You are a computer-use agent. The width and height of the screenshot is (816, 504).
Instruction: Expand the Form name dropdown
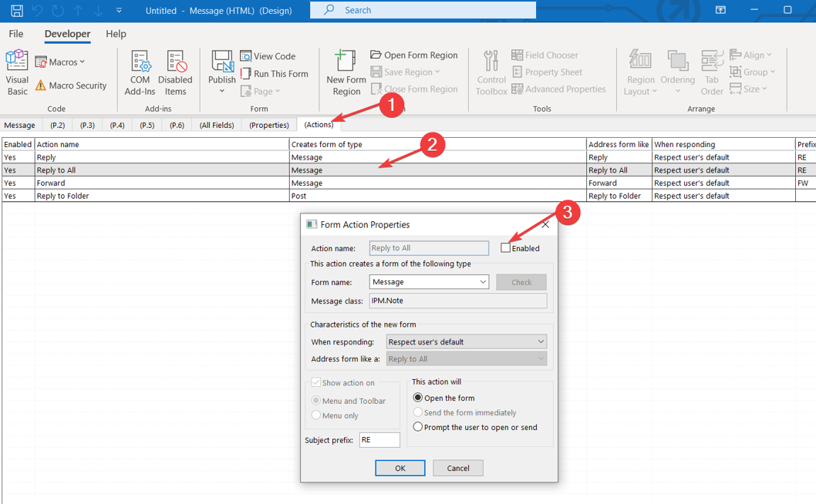pos(483,282)
